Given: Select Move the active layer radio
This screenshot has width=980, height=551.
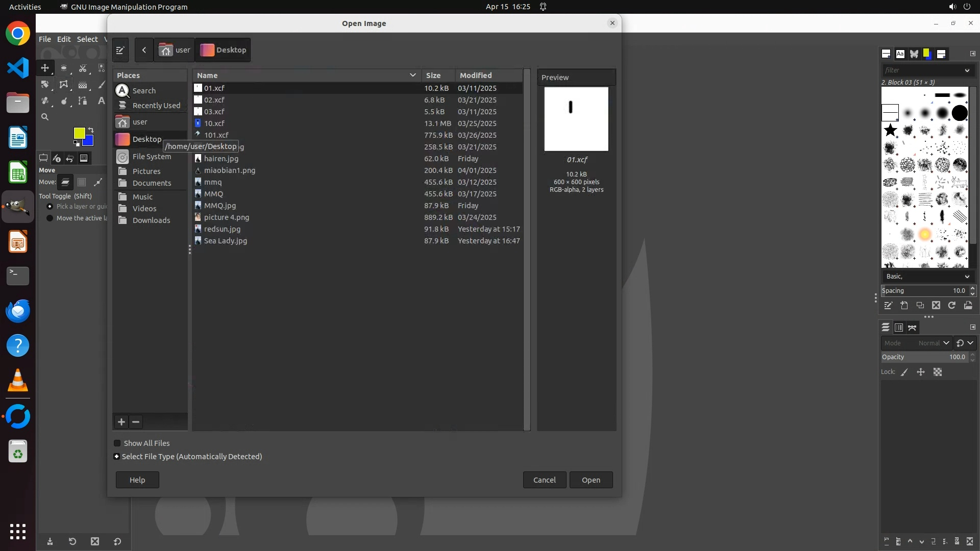Looking at the screenshot, I should (50, 218).
